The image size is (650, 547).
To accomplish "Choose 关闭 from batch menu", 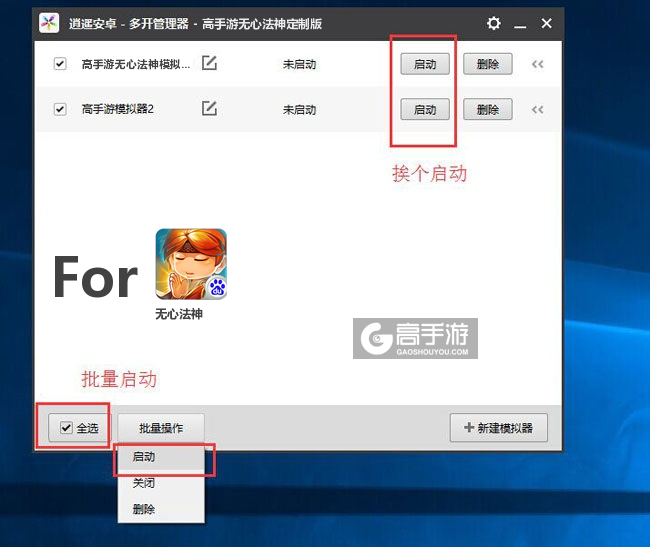I will (161, 483).
